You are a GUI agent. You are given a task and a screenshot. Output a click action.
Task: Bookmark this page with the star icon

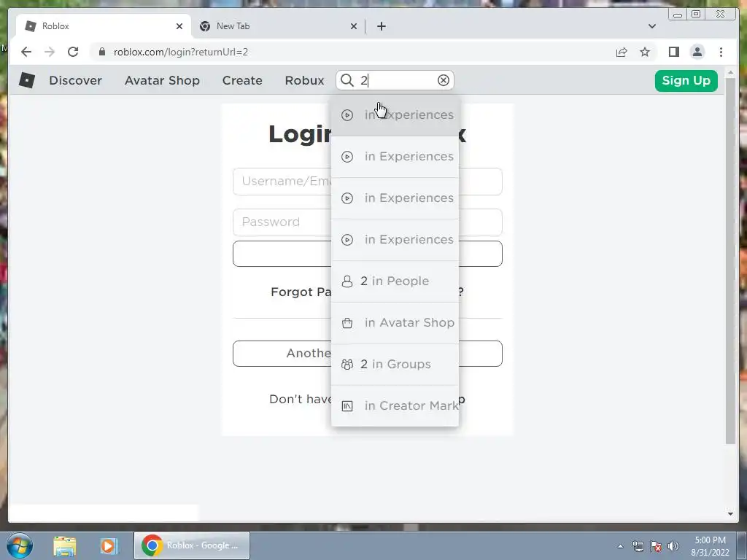coord(645,52)
